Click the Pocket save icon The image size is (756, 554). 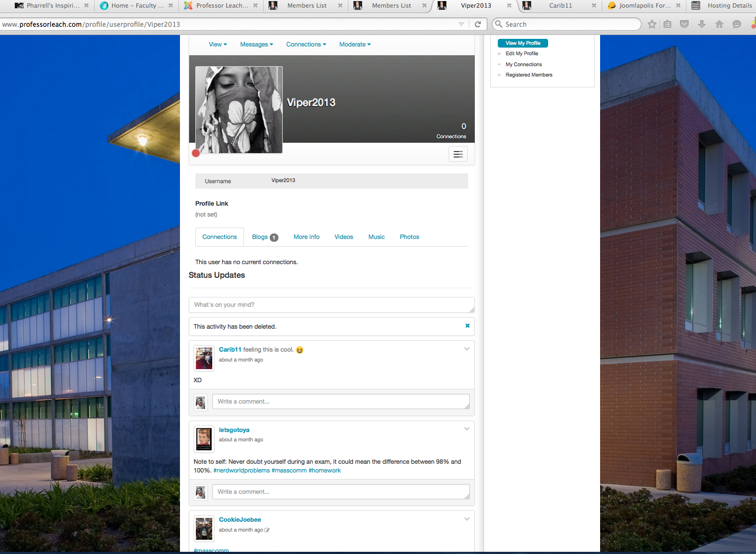(x=684, y=24)
